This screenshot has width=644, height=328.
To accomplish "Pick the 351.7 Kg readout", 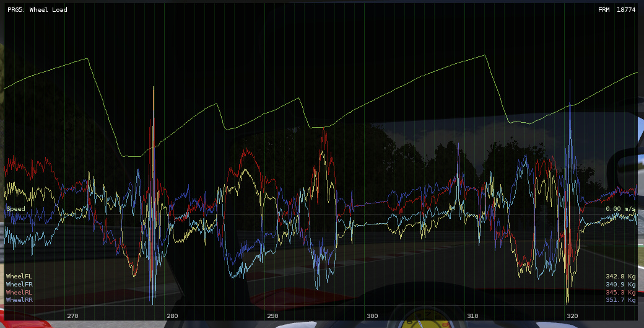I will [620, 300].
